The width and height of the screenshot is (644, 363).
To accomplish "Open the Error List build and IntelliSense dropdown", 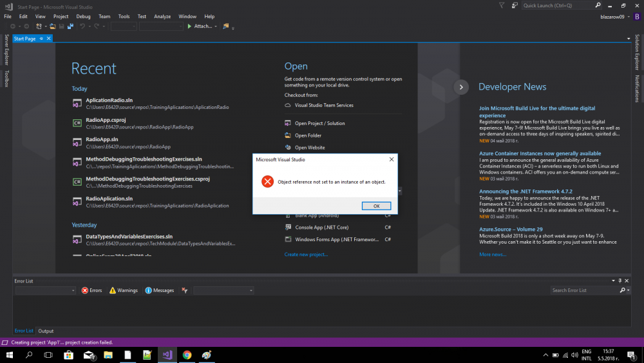I will (x=223, y=290).
